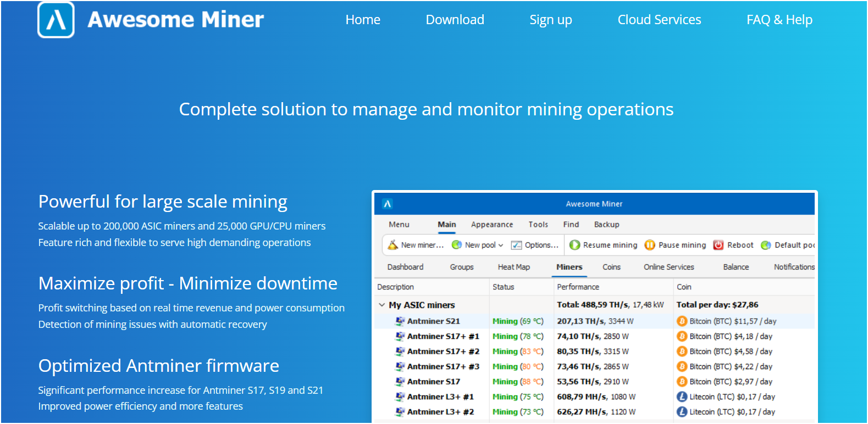The width and height of the screenshot is (868, 424).
Task: Click the Antminer S17+ #2 miner icon
Action: [400, 352]
